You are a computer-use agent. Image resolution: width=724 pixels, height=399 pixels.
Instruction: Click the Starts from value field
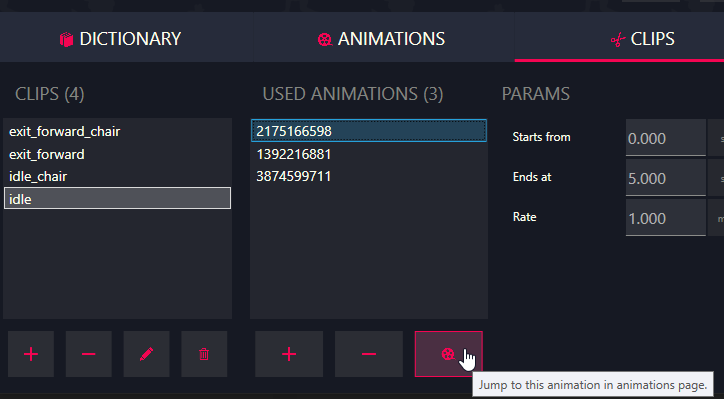click(x=665, y=138)
